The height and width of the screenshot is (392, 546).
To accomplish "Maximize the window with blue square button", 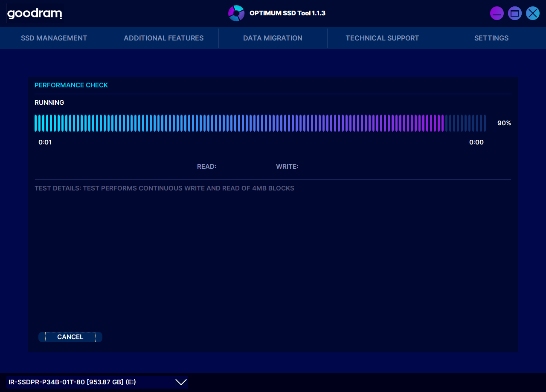I will tap(515, 13).
